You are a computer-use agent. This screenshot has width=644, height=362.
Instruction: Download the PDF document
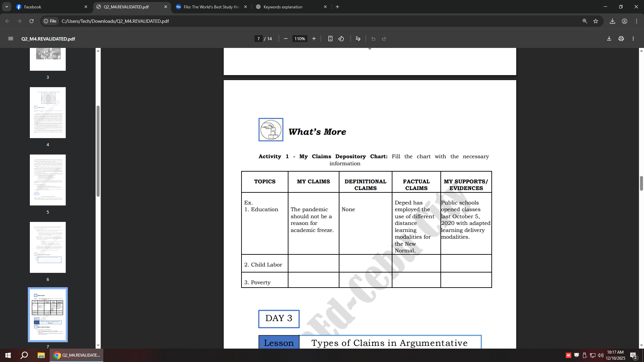[x=608, y=39]
